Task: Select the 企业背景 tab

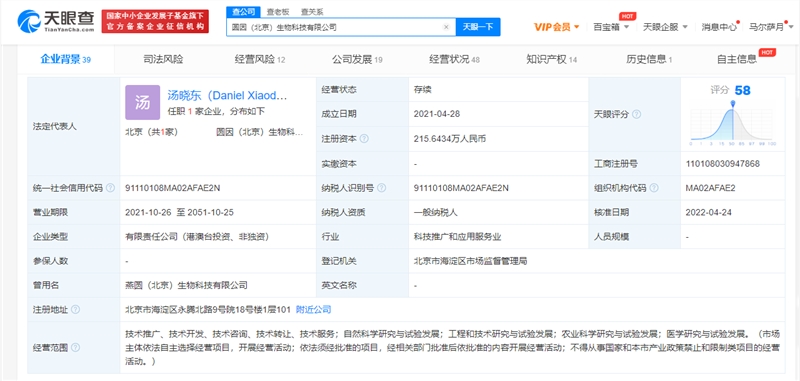Action: point(65,60)
